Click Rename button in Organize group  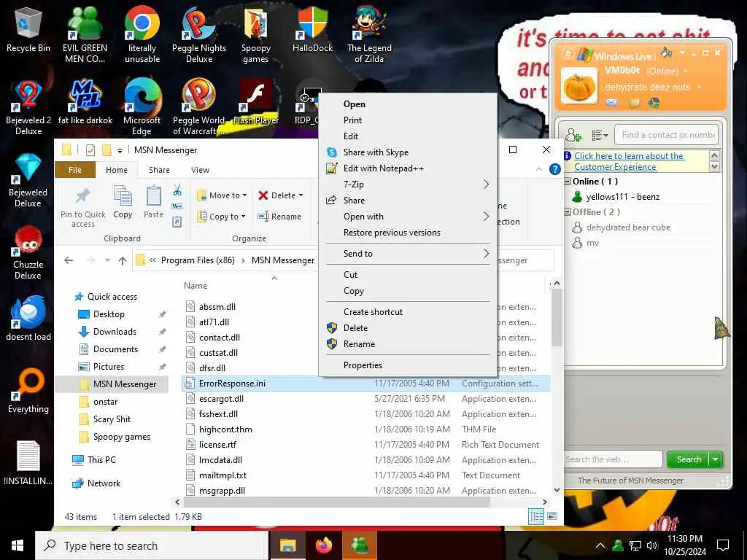click(279, 216)
